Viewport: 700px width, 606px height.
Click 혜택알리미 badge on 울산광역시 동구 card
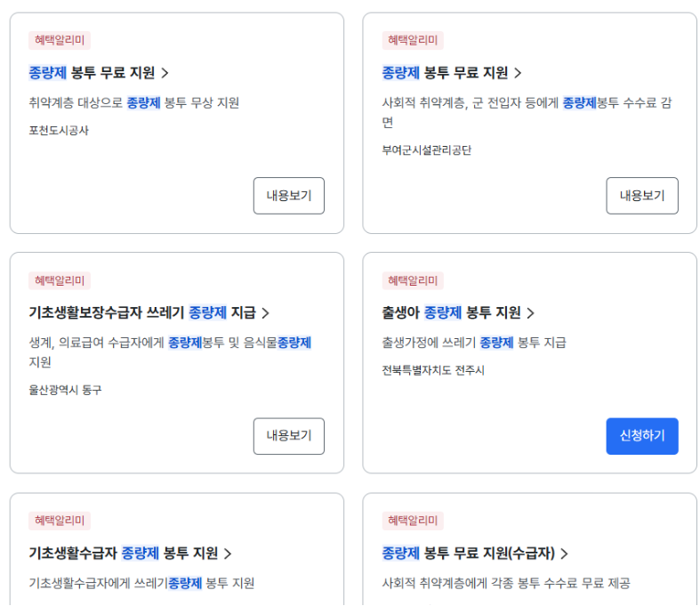[x=60, y=280]
